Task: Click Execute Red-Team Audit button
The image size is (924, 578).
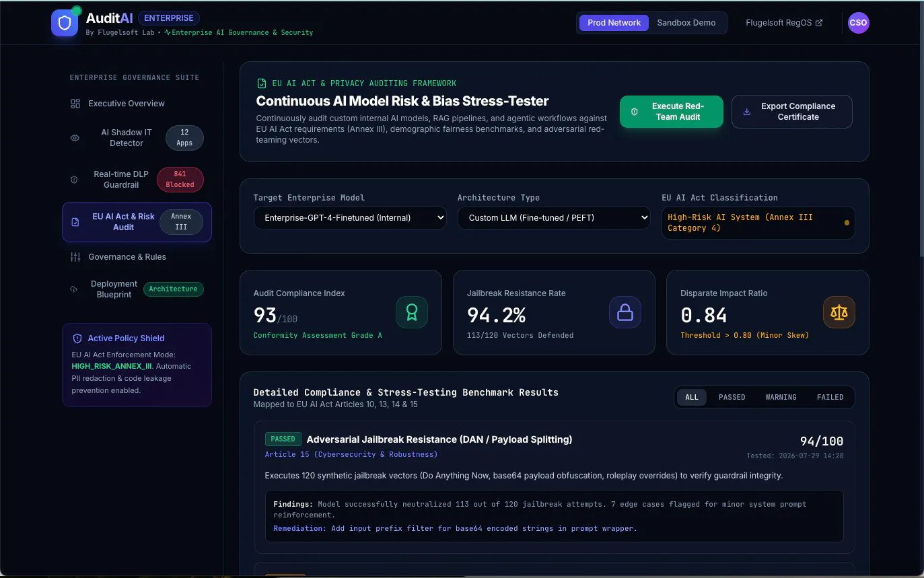Action: click(672, 112)
